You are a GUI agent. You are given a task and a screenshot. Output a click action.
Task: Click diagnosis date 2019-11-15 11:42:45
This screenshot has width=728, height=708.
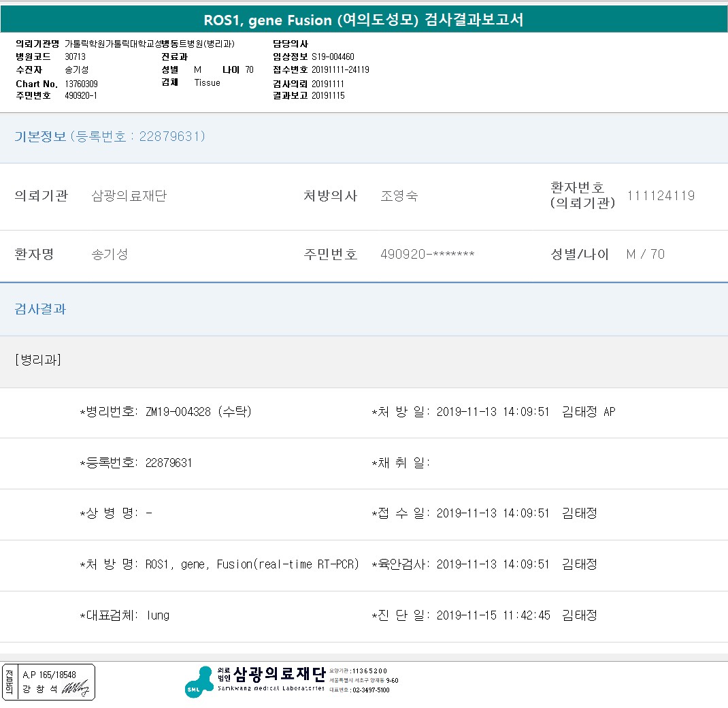coord(493,615)
